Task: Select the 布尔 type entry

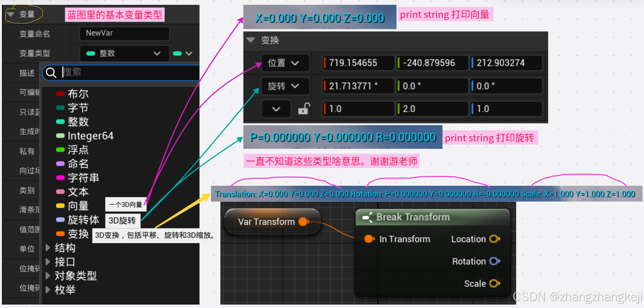Action: pos(78,93)
